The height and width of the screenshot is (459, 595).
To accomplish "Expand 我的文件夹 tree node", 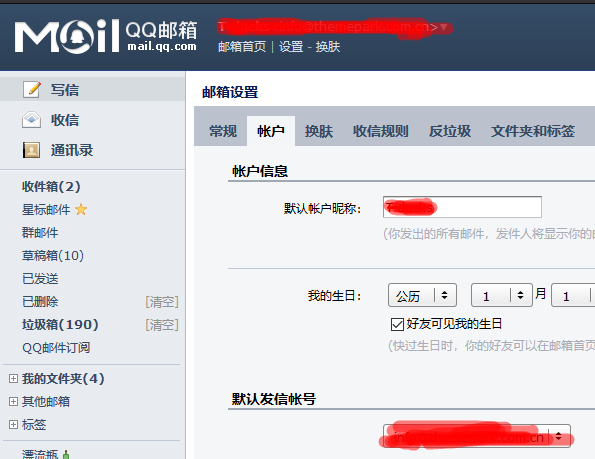I will point(13,379).
